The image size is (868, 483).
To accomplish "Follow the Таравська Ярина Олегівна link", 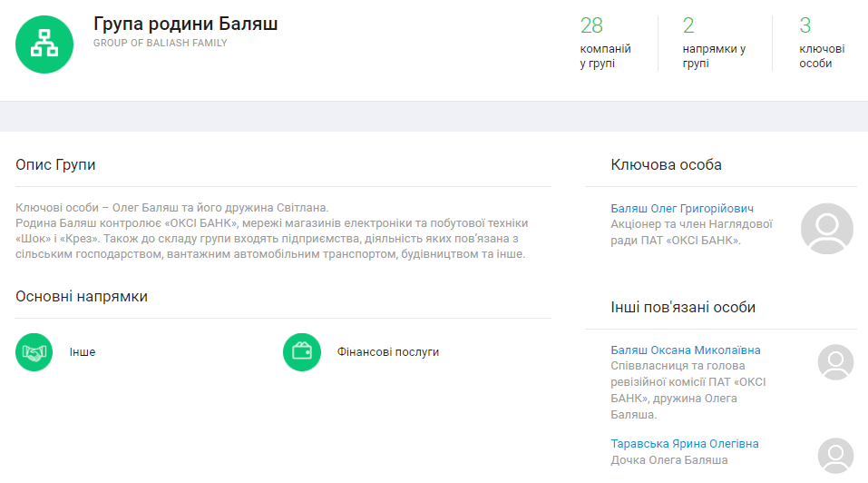I will (x=685, y=444).
